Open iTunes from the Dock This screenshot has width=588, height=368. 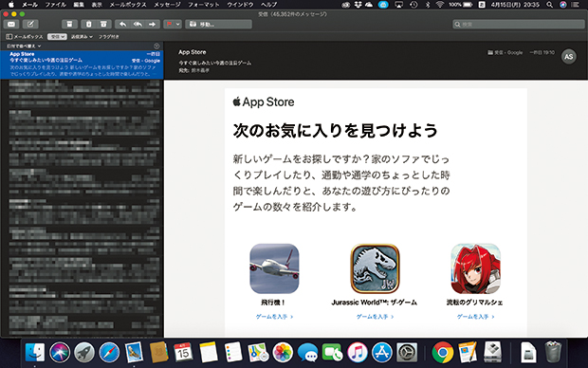pyautogui.click(x=357, y=353)
